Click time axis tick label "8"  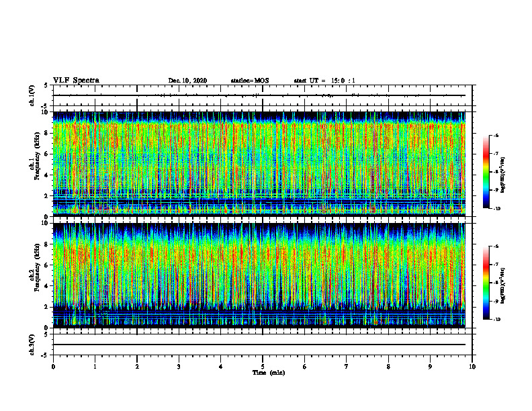coord(388,367)
